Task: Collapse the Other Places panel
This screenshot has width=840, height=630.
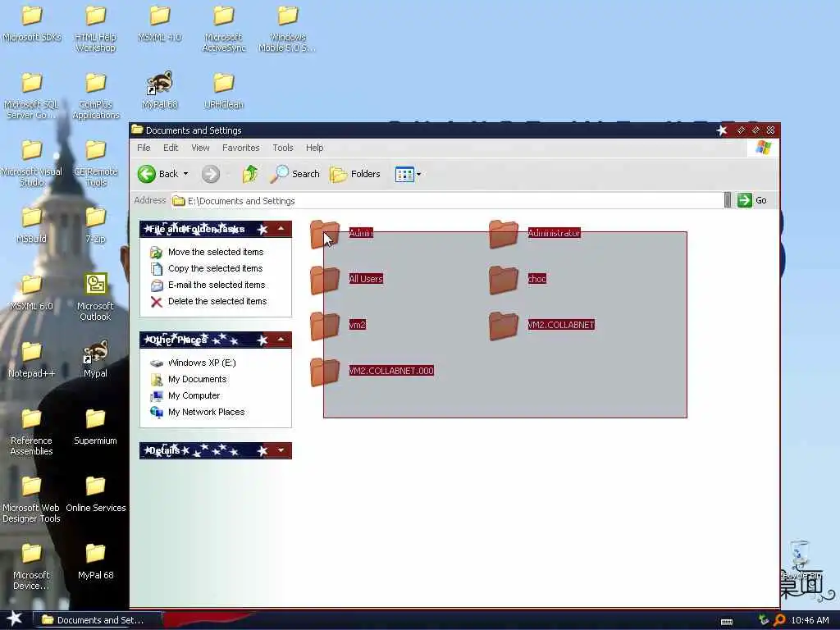Action: pos(281,340)
